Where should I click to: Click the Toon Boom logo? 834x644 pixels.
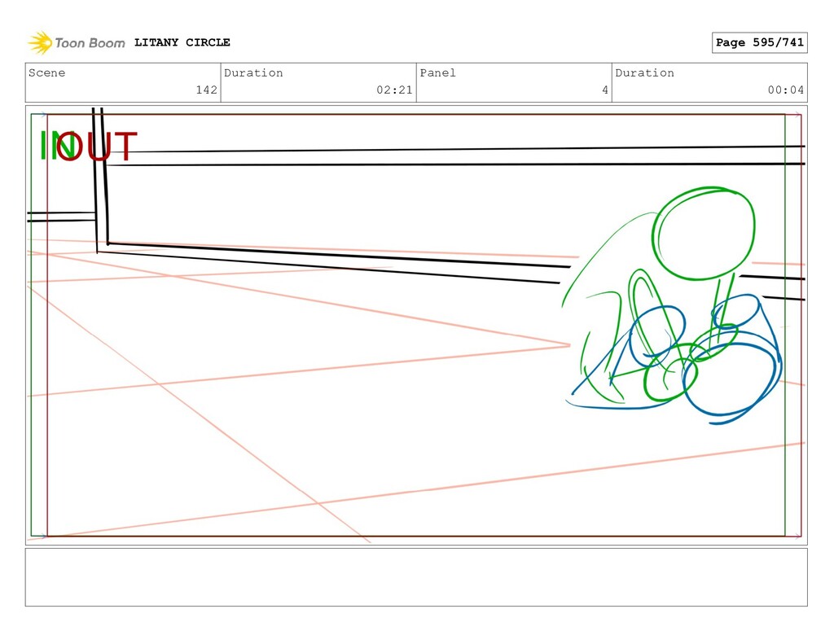pos(77,42)
